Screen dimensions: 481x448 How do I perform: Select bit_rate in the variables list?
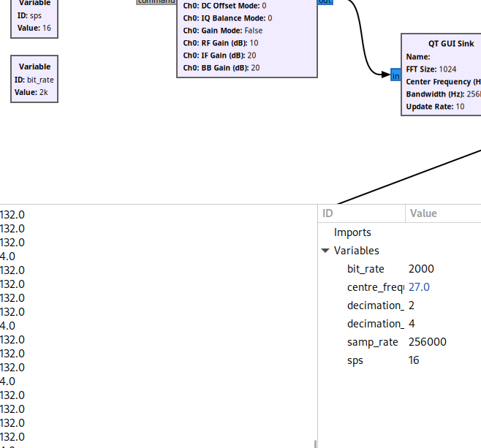[366, 269]
